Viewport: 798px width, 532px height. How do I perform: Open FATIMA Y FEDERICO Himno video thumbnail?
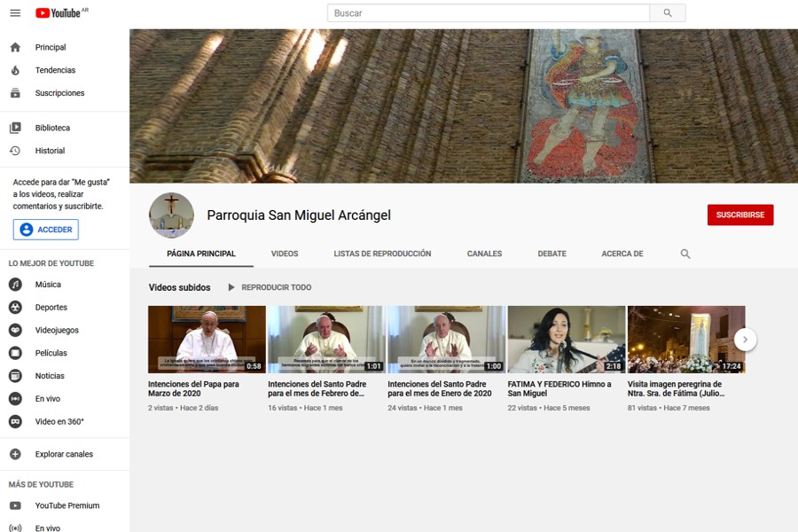567,340
